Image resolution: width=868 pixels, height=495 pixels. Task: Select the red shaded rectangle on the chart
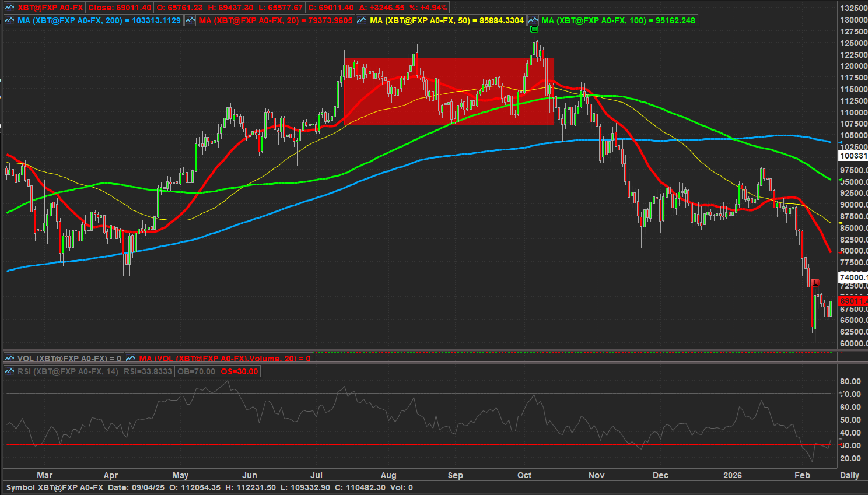tap(449, 92)
